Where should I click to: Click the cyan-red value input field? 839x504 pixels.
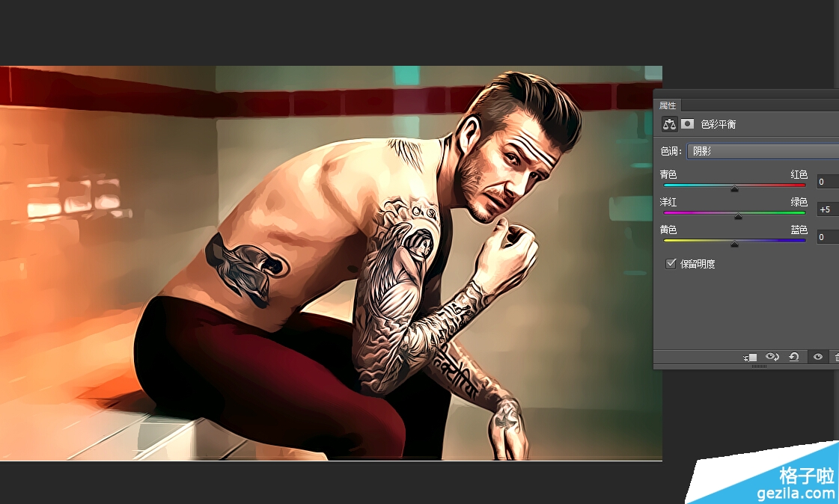pyautogui.click(x=827, y=182)
